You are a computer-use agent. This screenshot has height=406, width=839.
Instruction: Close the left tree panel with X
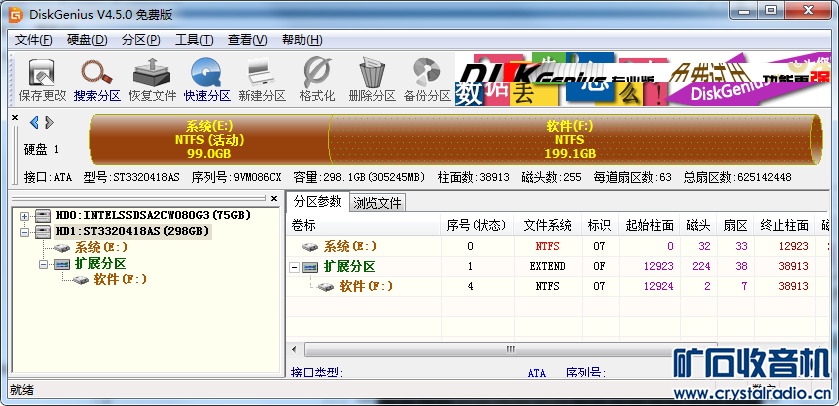tap(274, 198)
